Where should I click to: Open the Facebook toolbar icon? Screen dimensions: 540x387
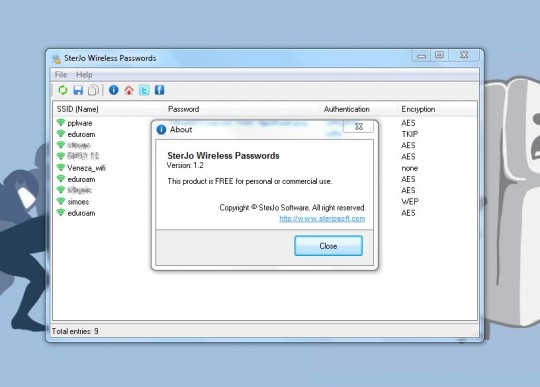tap(159, 90)
